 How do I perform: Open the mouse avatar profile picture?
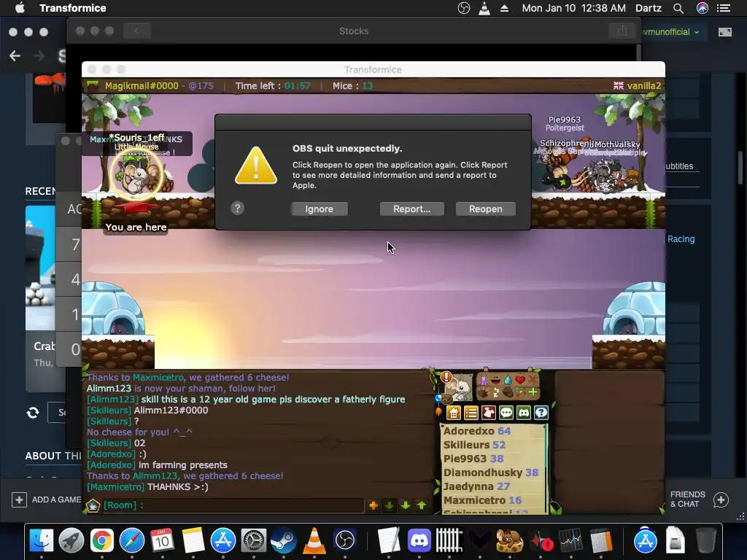tap(460, 388)
